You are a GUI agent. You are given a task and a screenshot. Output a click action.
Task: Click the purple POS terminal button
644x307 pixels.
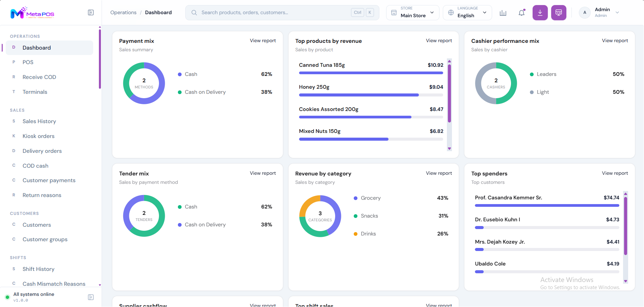(559, 12)
